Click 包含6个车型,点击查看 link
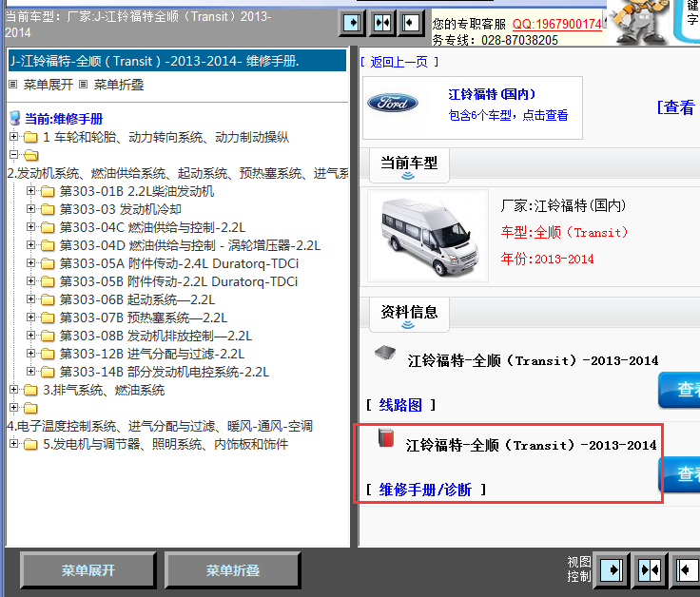 (x=508, y=116)
